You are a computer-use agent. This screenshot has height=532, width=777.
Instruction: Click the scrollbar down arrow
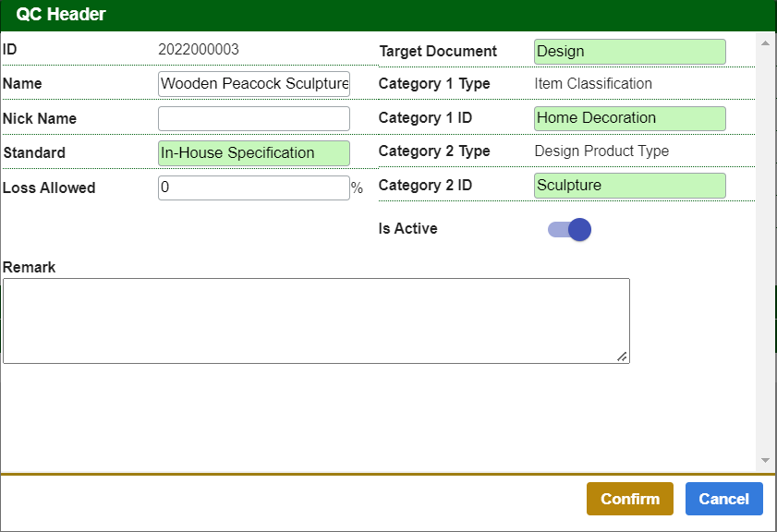coord(765,459)
